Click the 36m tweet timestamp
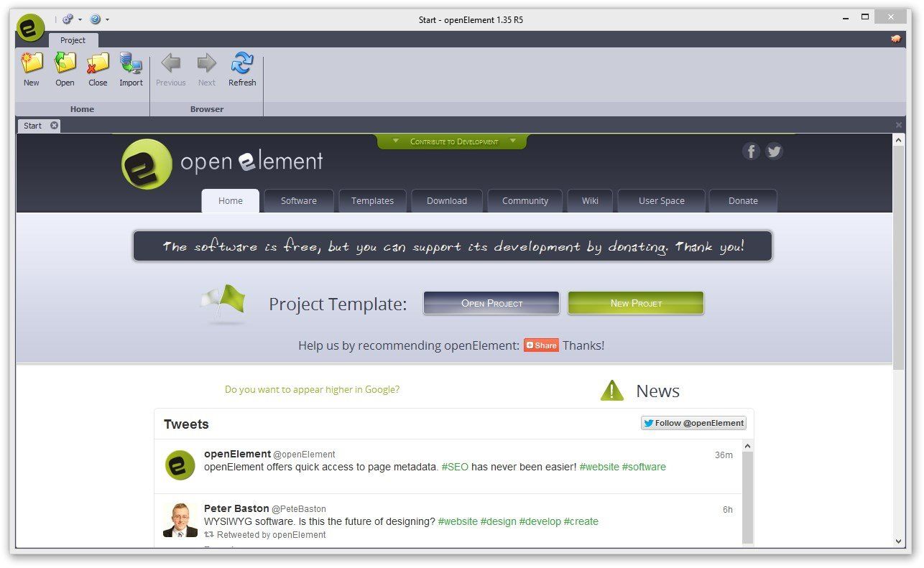The width and height of the screenshot is (924, 568). coord(724,455)
